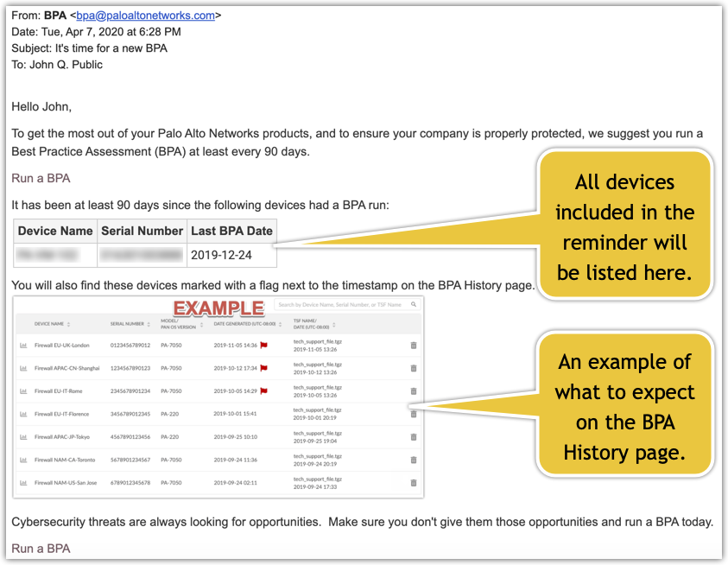The image size is (728, 565).
Task: Click the Firewall NAM-US-San Jose device name
Action: [66, 483]
